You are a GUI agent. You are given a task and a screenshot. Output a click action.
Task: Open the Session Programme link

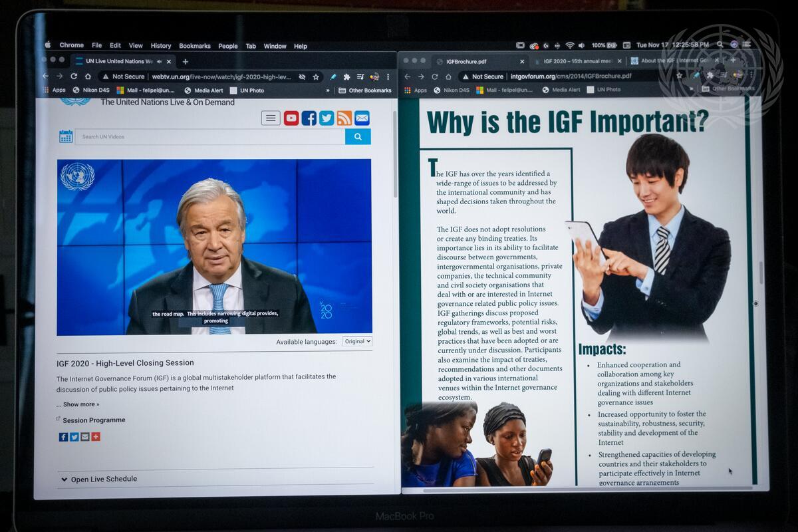coord(94,420)
